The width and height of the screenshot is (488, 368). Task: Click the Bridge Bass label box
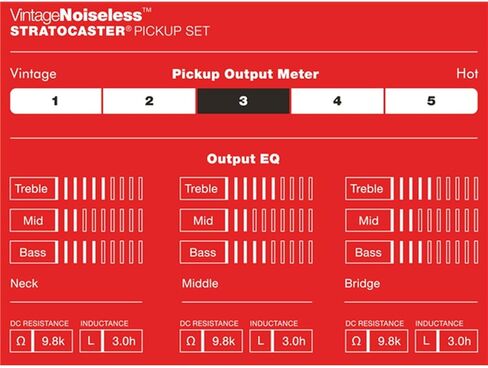coord(369,252)
